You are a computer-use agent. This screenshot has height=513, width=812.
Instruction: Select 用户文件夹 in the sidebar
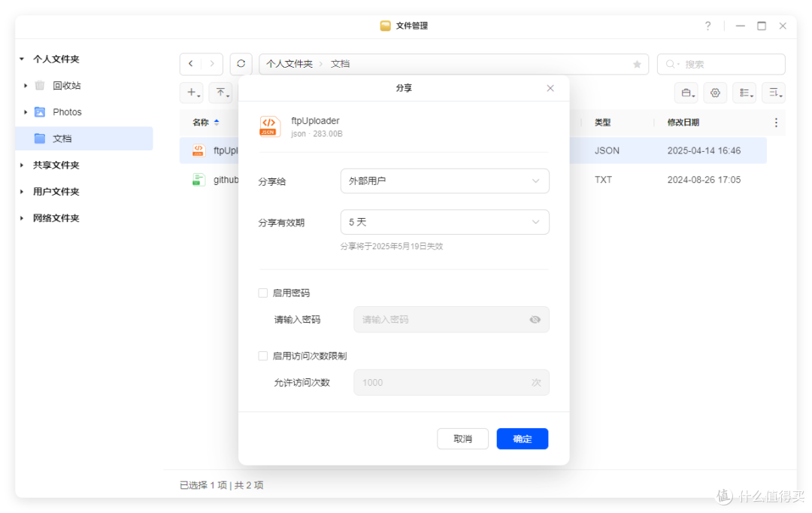coord(56,192)
